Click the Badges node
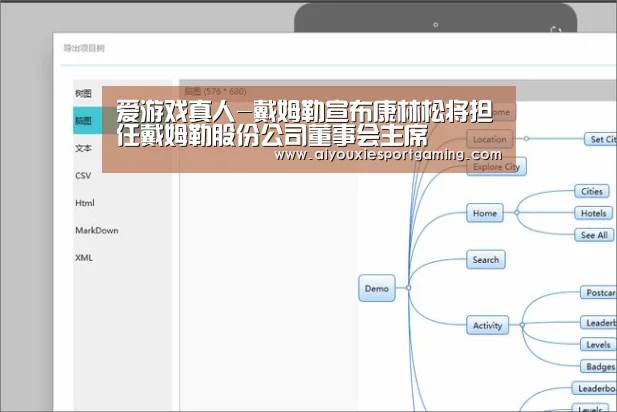 (599, 366)
